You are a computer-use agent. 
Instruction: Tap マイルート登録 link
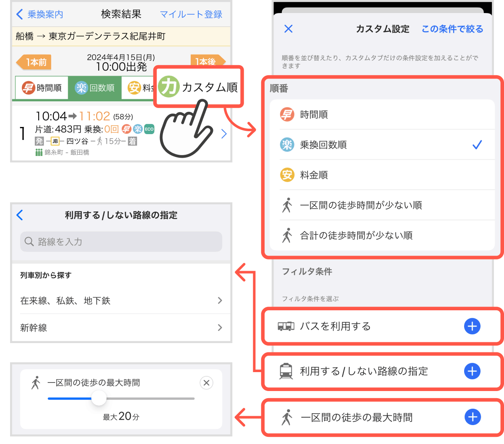(191, 14)
